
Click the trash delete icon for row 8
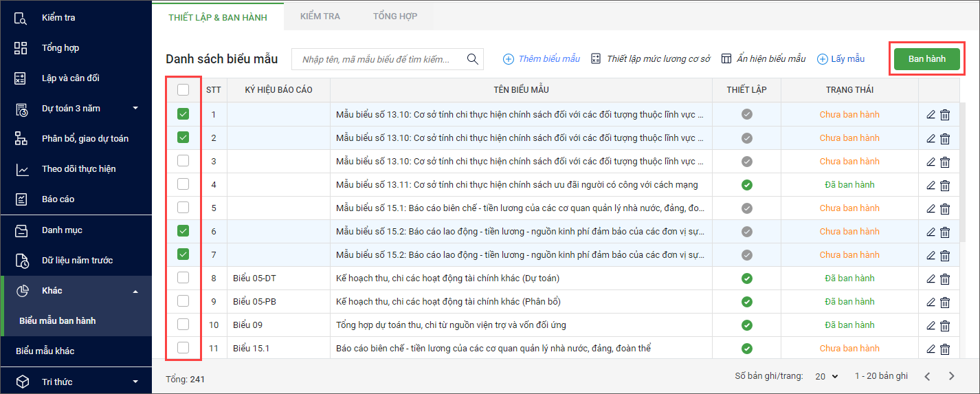(x=945, y=278)
